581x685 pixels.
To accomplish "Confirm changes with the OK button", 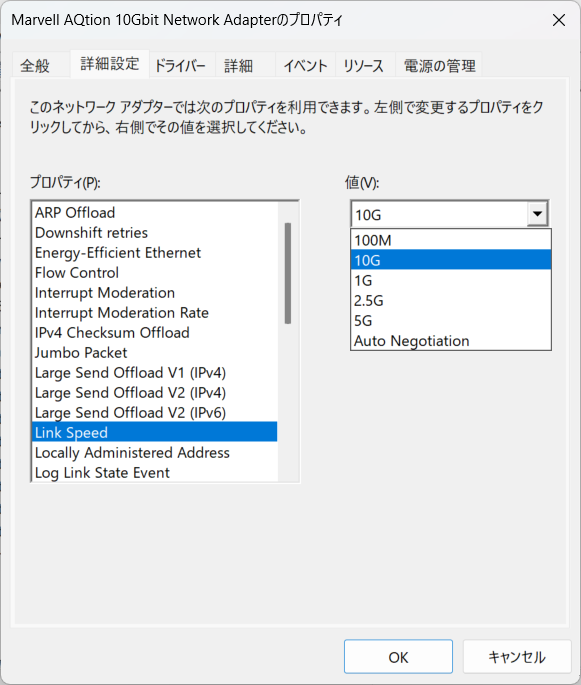I will [398, 657].
